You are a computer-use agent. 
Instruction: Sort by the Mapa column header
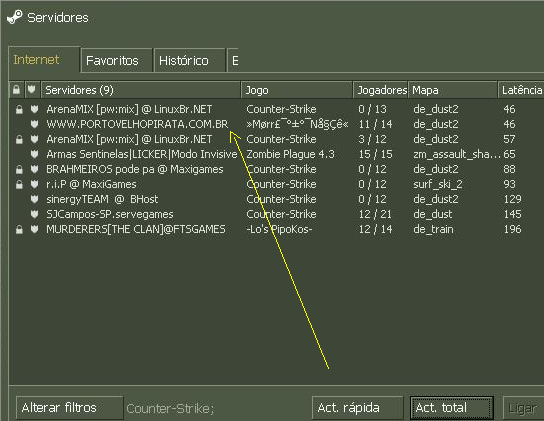pyautogui.click(x=453, y=90)
